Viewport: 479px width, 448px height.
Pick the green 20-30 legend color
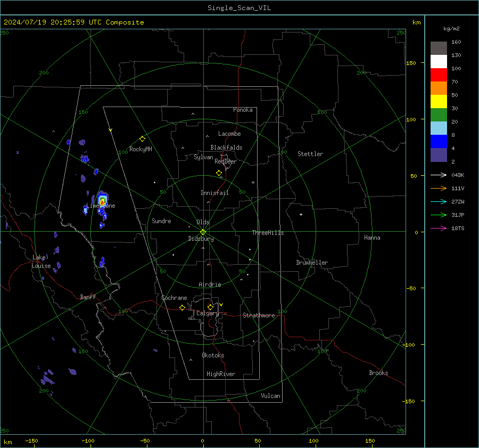[439, 115]
